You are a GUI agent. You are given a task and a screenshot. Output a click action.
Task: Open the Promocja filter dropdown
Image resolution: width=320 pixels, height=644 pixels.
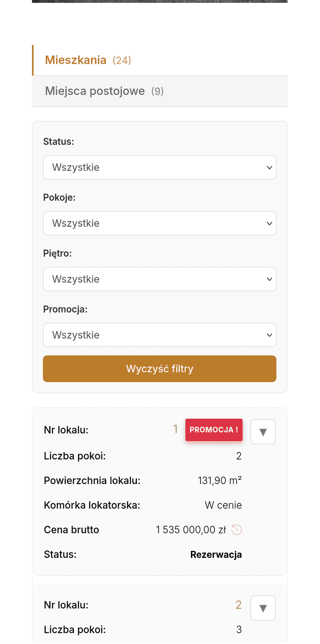(x=160, y=335)
